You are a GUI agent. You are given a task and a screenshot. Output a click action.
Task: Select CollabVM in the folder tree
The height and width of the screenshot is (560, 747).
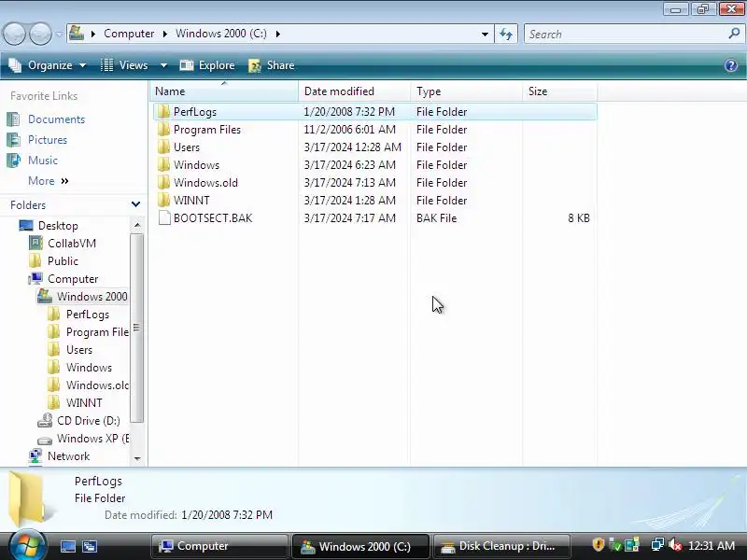72,244
